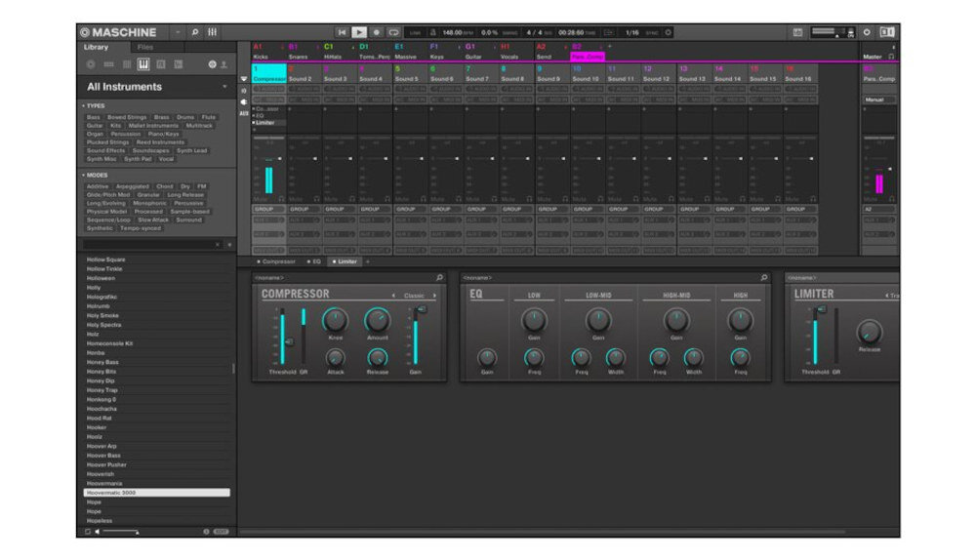Collapse the mixer with the down arrow
This screenshot has height=560, width=976.
(243, 79)
